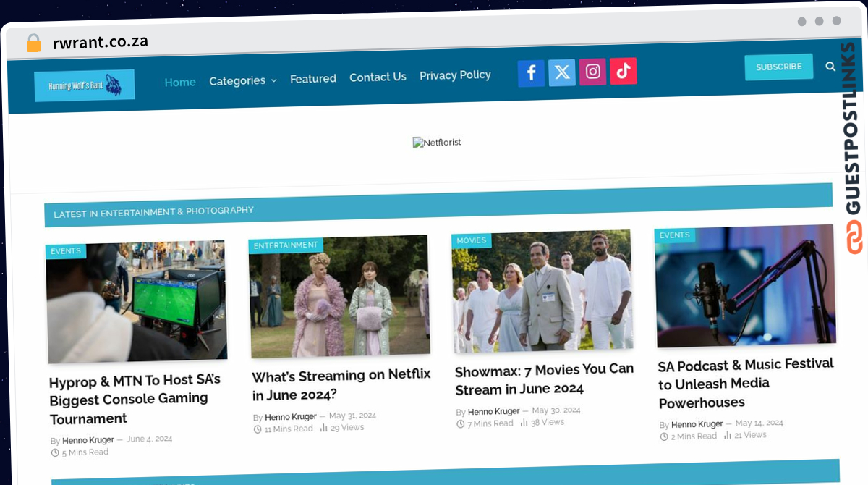The height and width of the screenshot is (485, 868).
Task: Click the '38 Views' count
Action: 542,422
